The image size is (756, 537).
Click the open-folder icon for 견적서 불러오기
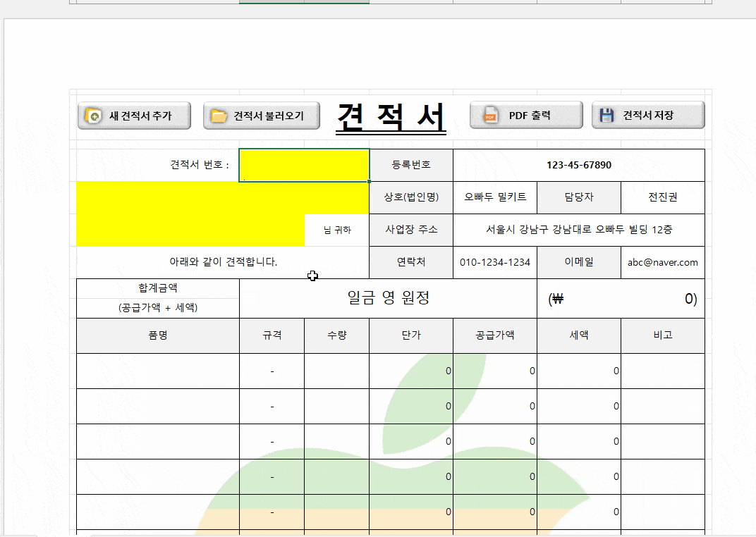[x=219, y=116]
